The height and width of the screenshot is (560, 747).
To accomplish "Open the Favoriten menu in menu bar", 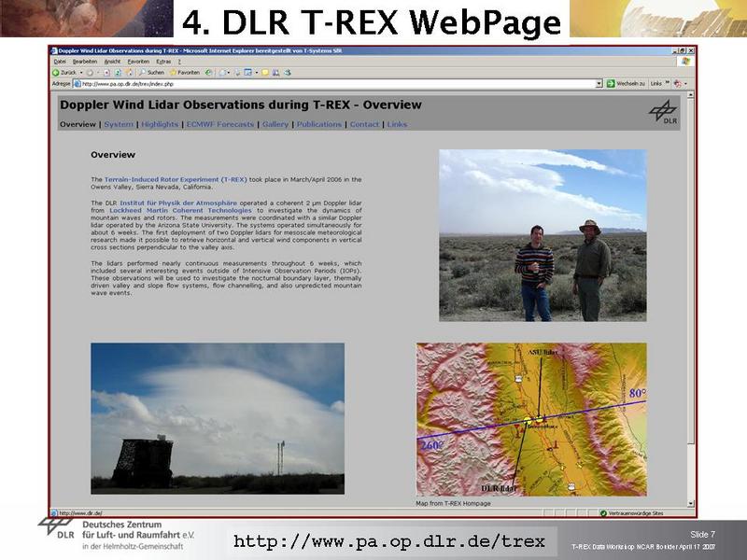I will [138, 62].
